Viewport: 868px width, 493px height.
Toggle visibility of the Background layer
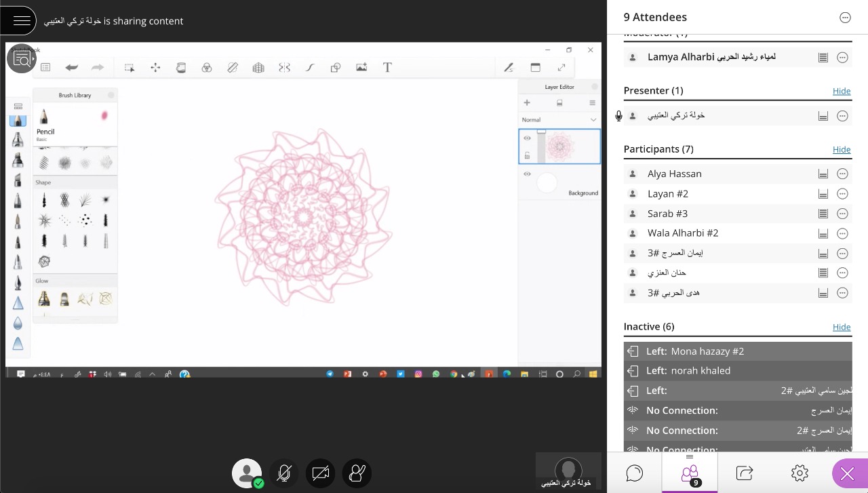(x=527, y=174)
